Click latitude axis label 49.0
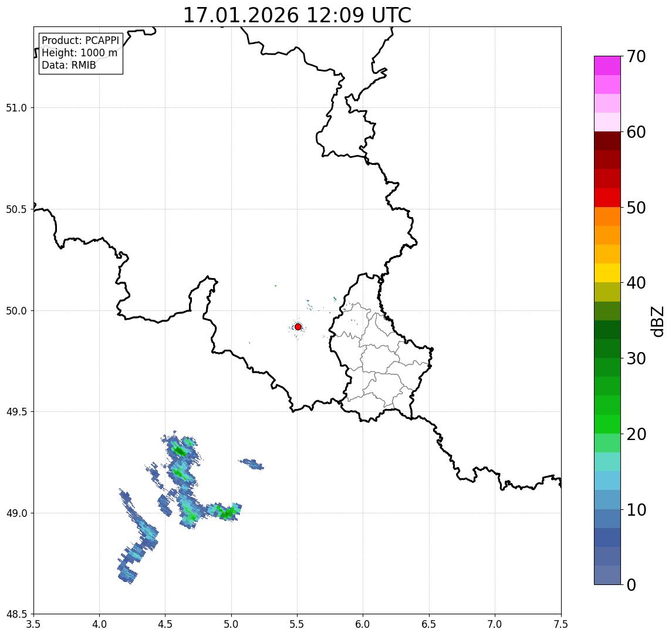Image resolution: width=672 pixels, height=636 pixels. pyautogui.click(x=16, y=513)
